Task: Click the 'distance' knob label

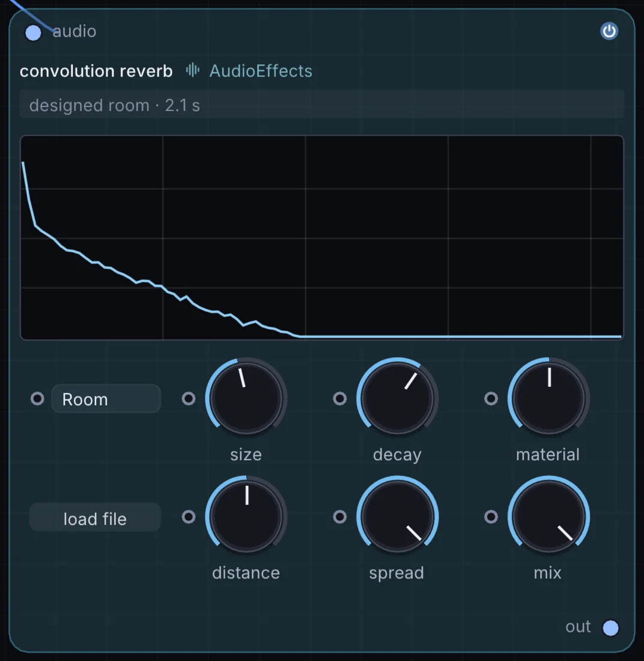Action: pos(246,573)
